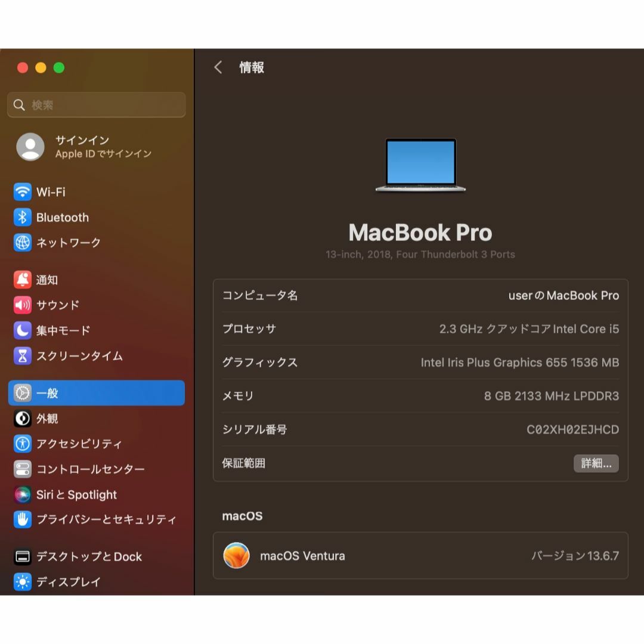Select プライバシーとセキュリティ label
This screenshot has height=644, width=644.
(x=106, y=519)
